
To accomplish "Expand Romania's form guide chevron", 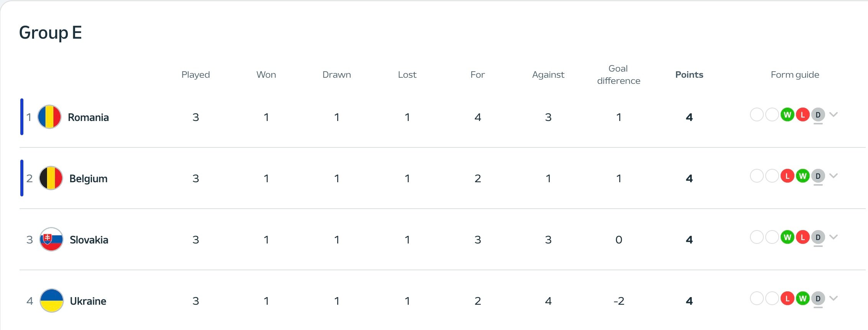I will [834, 114].
